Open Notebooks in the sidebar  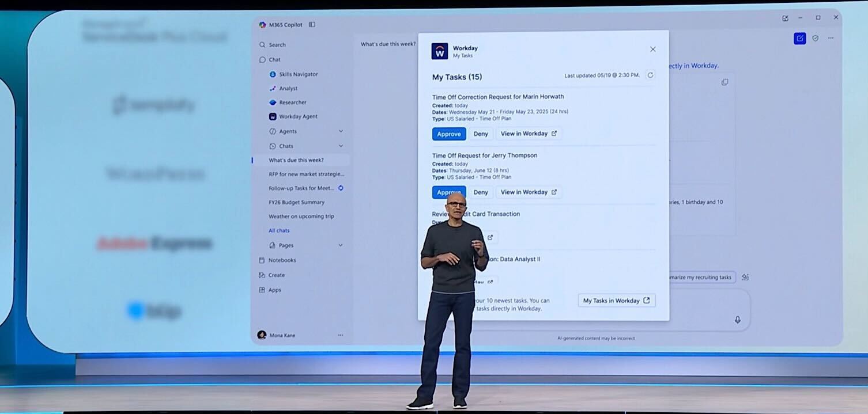[277, 260]
